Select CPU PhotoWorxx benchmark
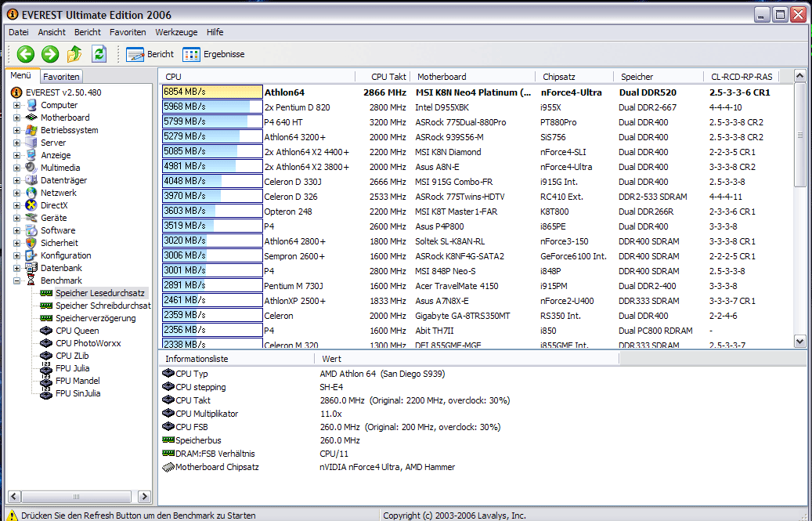812x521 pixels. [x=88, y=343]
